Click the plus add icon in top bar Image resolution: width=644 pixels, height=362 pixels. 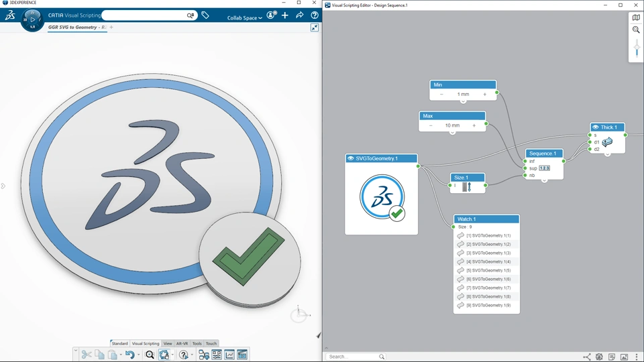click(285, 15)
